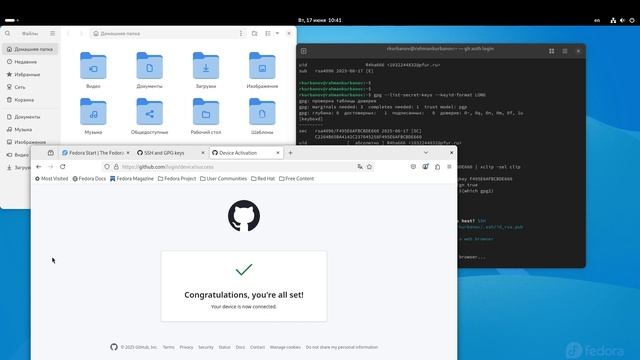Open the Fedora Docs bookmark

[x=89, y=178]
